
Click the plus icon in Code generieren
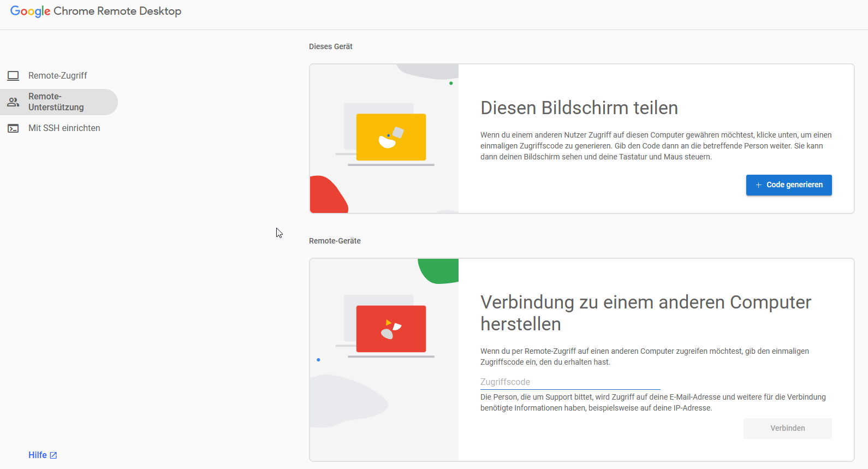click(x=758, y=185)
